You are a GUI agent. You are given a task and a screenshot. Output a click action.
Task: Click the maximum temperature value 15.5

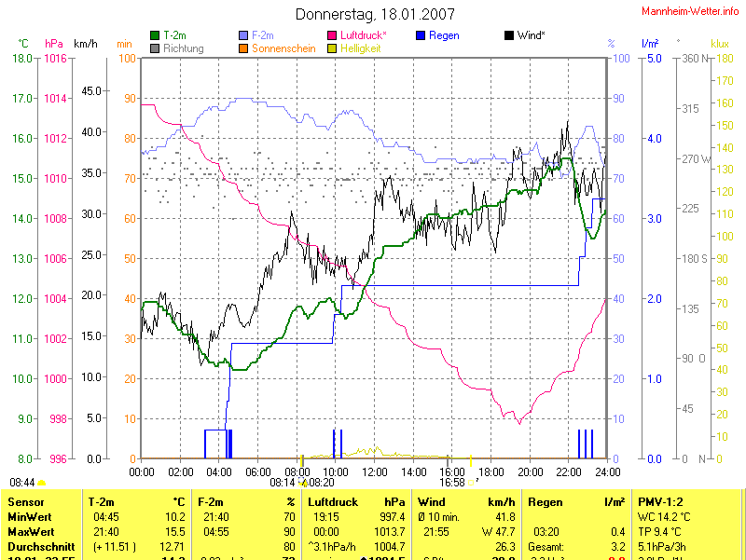[x=175, y=531]
